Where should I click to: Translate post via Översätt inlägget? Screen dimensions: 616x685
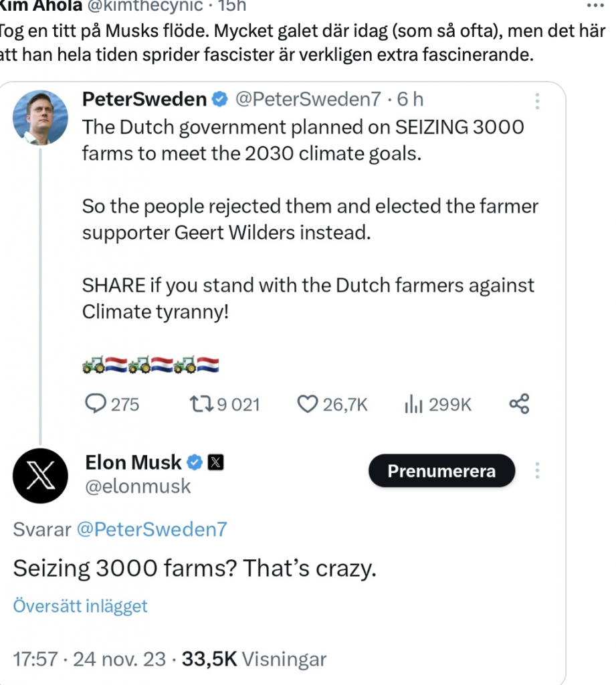point(80,606)
